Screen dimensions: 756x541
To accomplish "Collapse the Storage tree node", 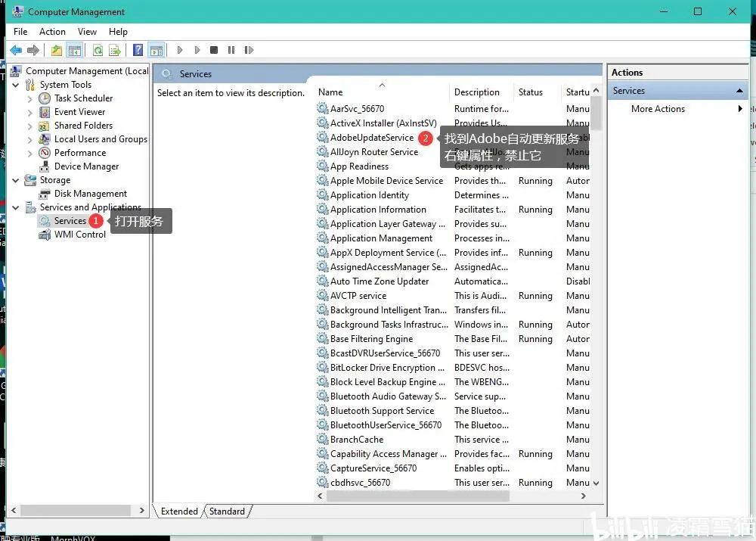I will click(15, 179).
